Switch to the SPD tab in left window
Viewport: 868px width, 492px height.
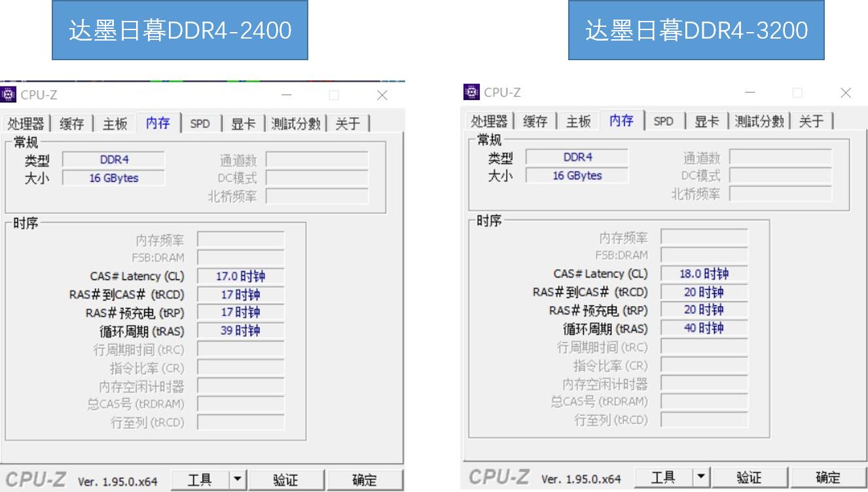point(200,123)
